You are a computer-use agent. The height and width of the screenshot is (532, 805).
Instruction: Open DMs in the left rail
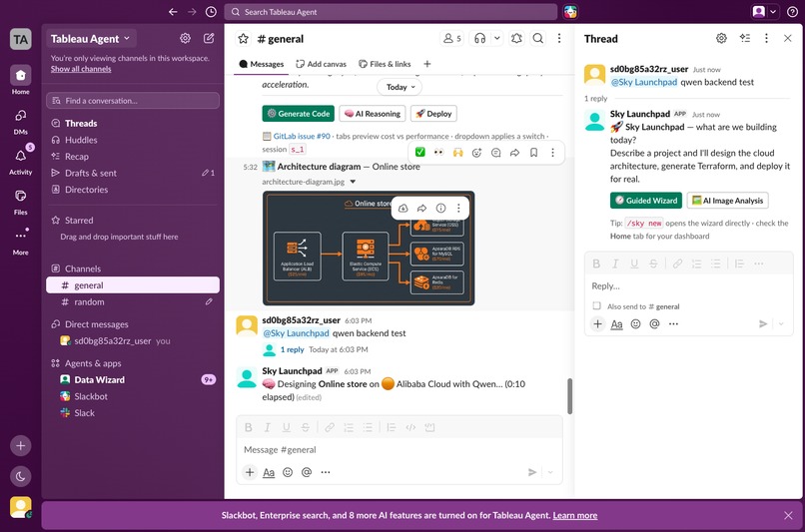click(x=21, y=121)
